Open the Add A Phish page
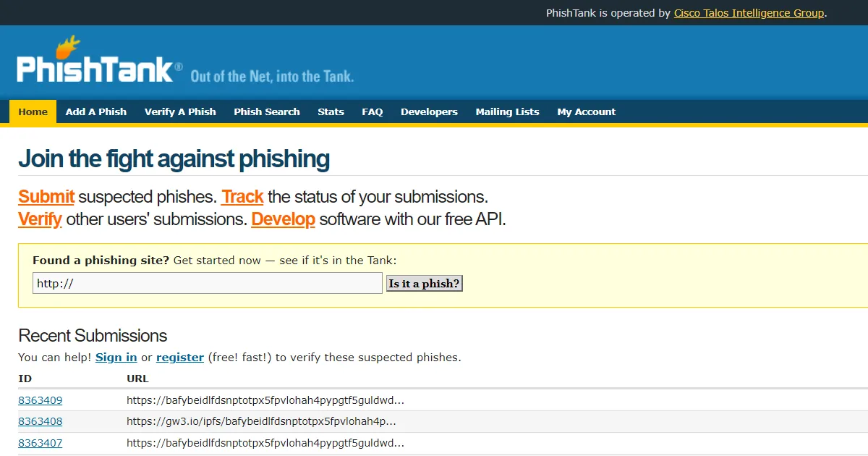Image resolution: width=868 pixels, height=456 pixels. pos(95,111)
